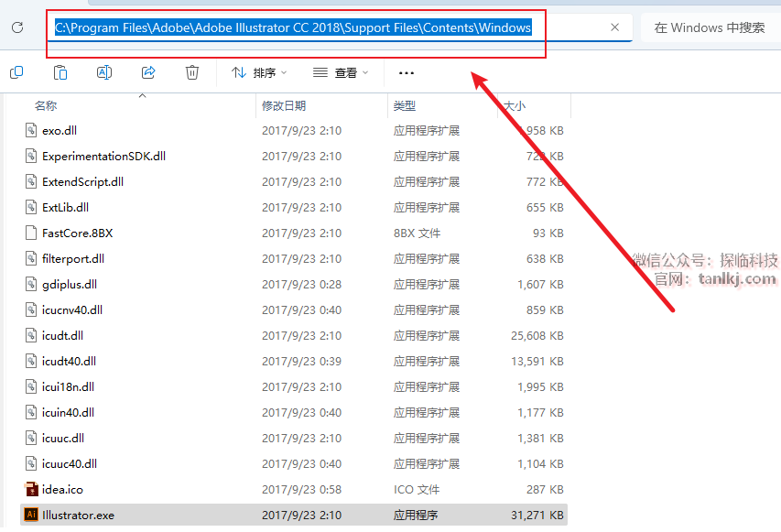Image resolution: width=781 pixels, height=532 pixels.
Task: Click the sort chevron above 名称 column
Action: pos(143,94)
